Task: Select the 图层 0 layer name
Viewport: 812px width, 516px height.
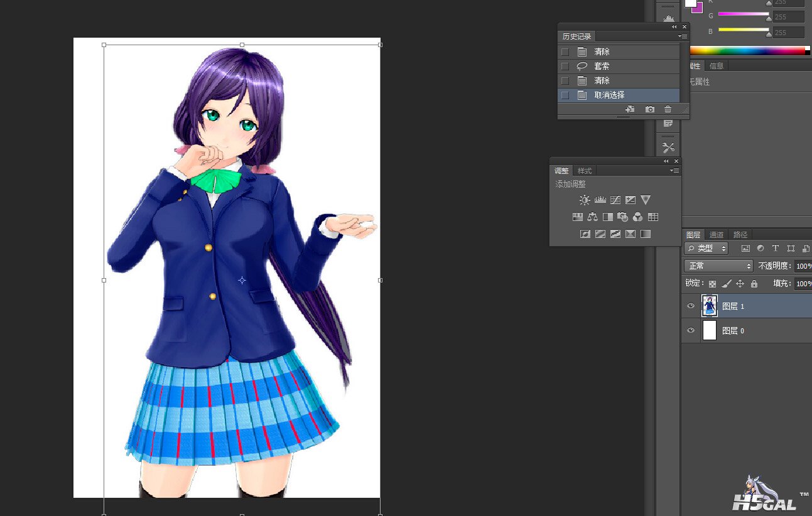Action: [x=733, y=331]
